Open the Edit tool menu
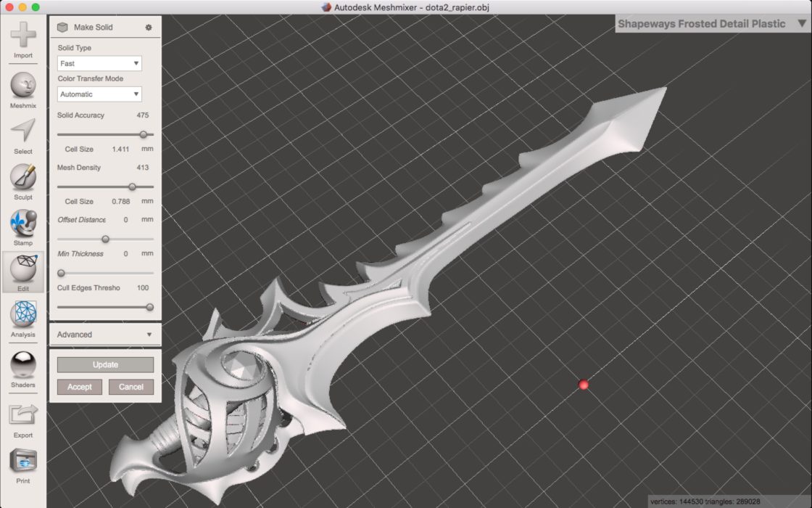Screen dimensions: 812x508 23,270
